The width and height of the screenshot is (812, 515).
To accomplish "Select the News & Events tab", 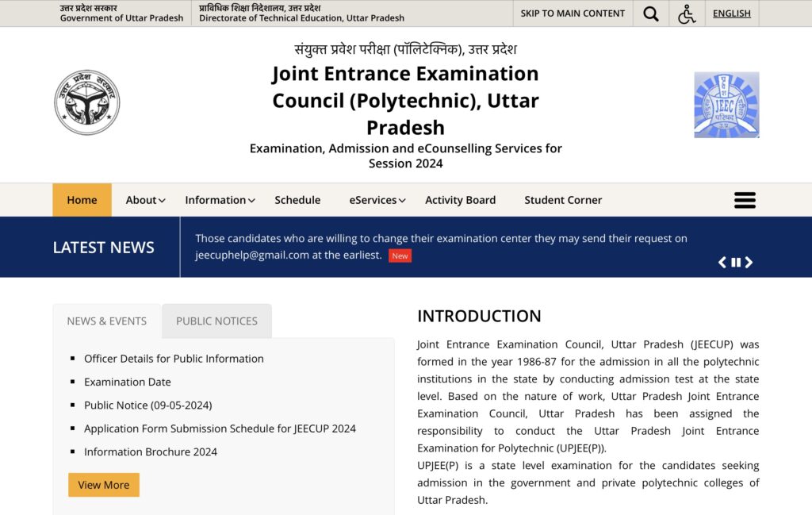I will pyautogui.click(x=107, y=321).
